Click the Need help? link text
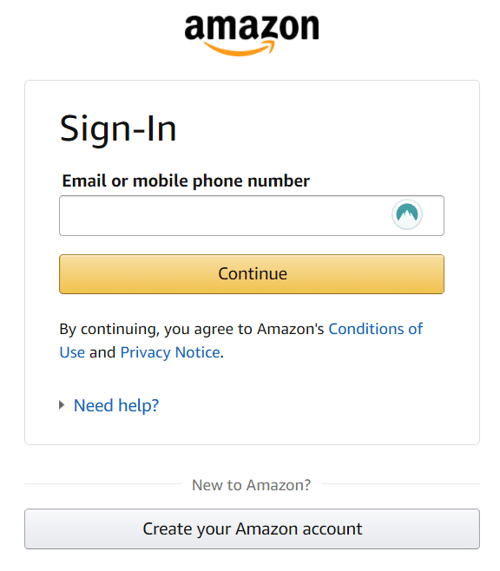The height and width of the screenshot is (571, 500). point(116,405)
